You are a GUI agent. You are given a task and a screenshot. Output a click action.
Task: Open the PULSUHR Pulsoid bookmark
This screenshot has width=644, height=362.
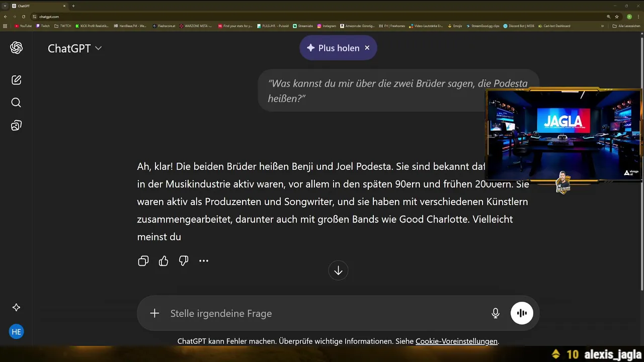(x=273, y=26)
